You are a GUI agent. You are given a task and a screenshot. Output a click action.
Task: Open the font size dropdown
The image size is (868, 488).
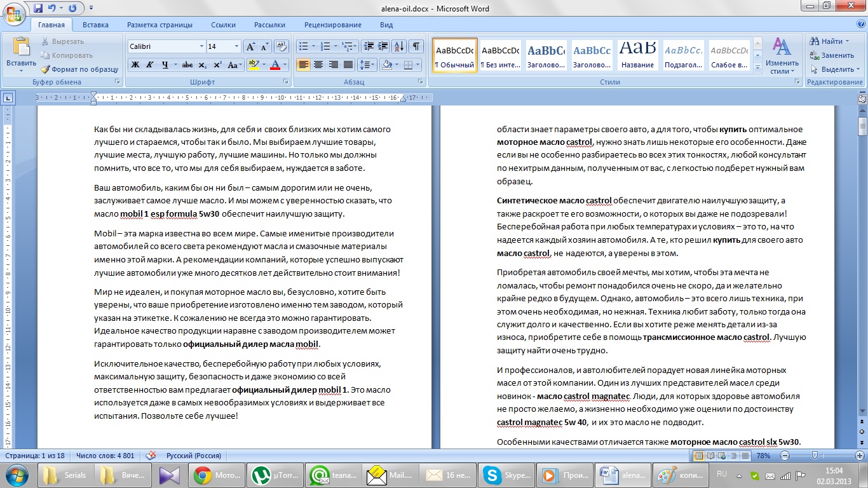click(237, 46)
